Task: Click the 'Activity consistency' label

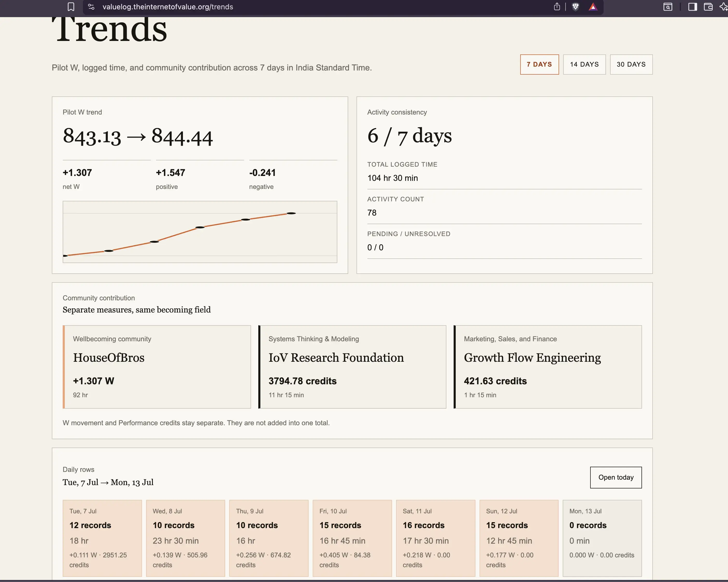Action: click(397, 112)
